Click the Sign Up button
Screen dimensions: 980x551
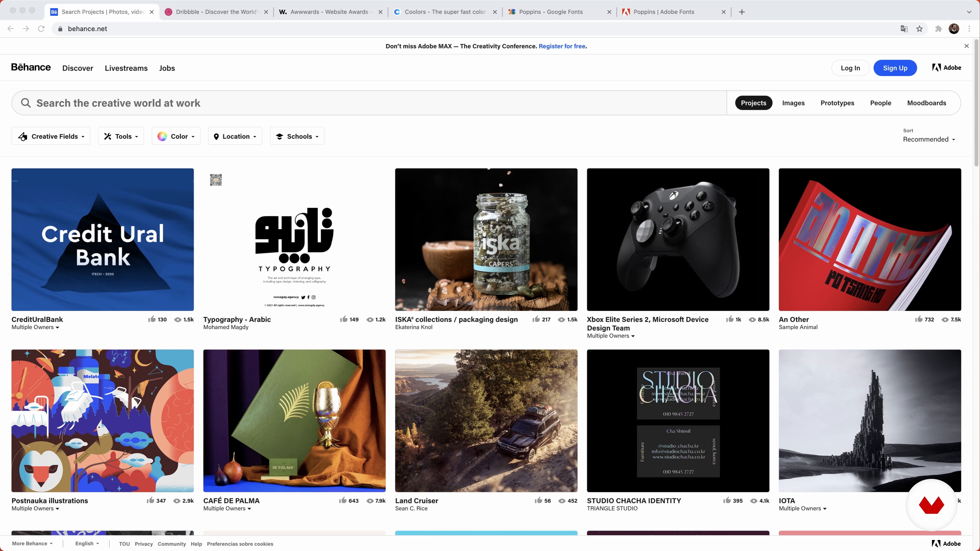[895, 68]
